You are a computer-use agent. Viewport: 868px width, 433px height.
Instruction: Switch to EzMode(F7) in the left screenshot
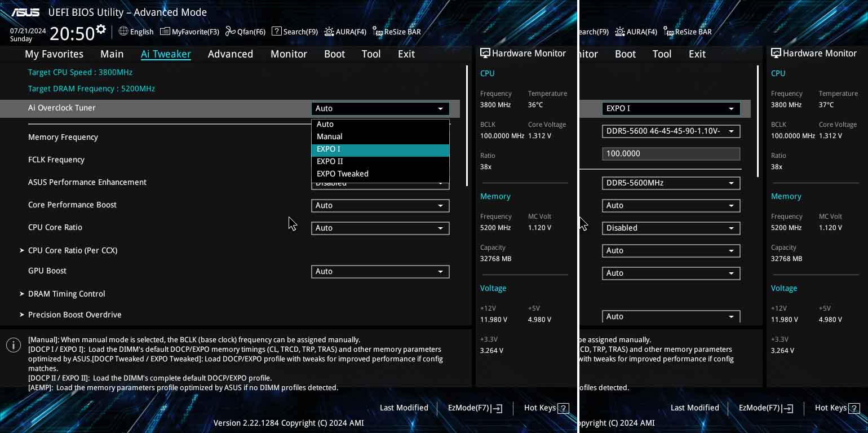[x=475, y=408]
